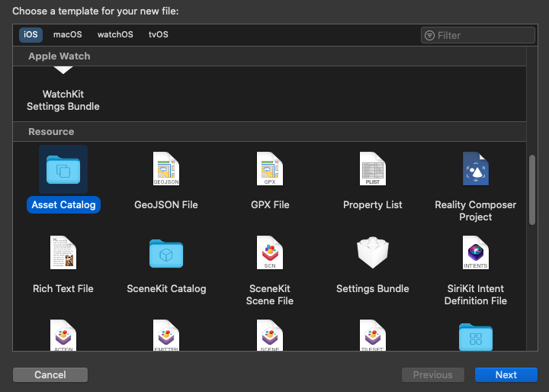Switch to the iOS platform tab

30,34
